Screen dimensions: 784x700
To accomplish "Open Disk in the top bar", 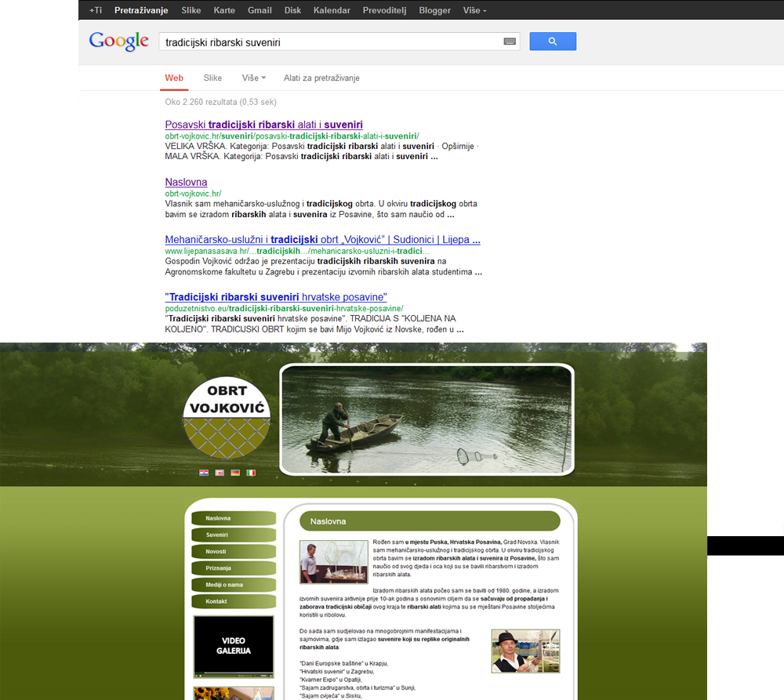I will tap(292, 10).
